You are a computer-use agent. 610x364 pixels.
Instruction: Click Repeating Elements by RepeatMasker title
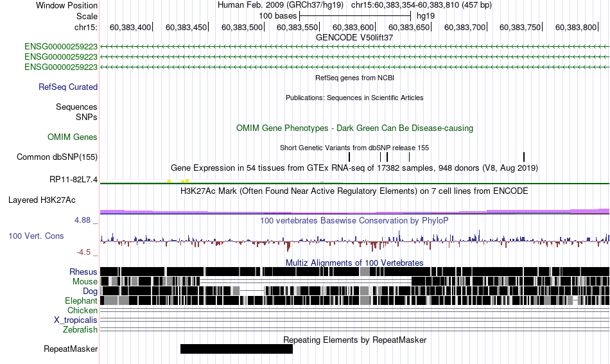[x=354, y=340]
